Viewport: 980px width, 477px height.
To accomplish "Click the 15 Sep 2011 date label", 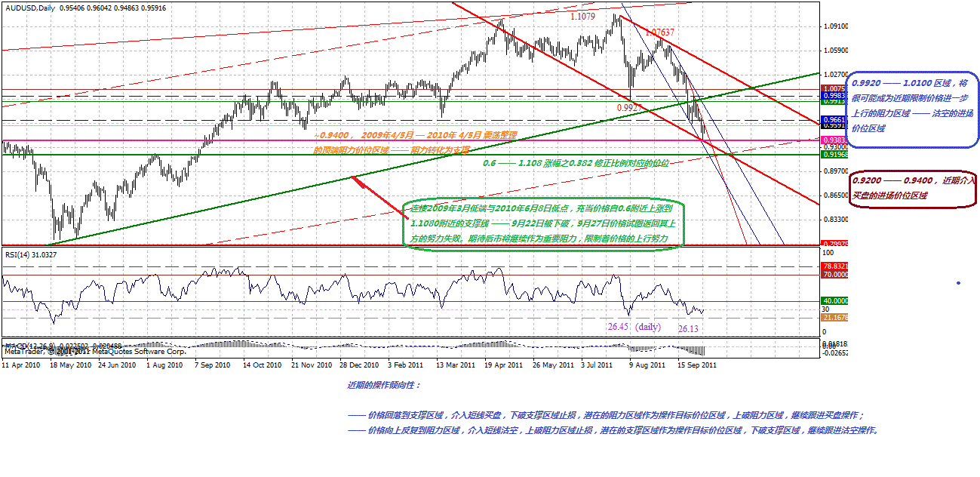I will click(696, 365).
